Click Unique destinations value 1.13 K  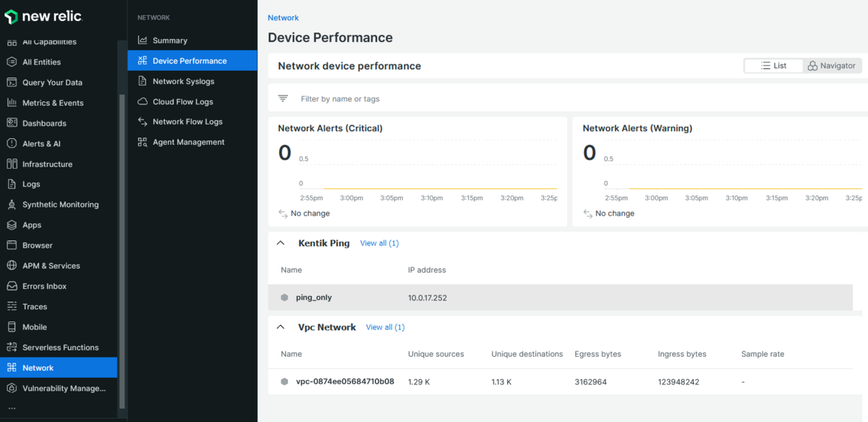tap(502, 381)
